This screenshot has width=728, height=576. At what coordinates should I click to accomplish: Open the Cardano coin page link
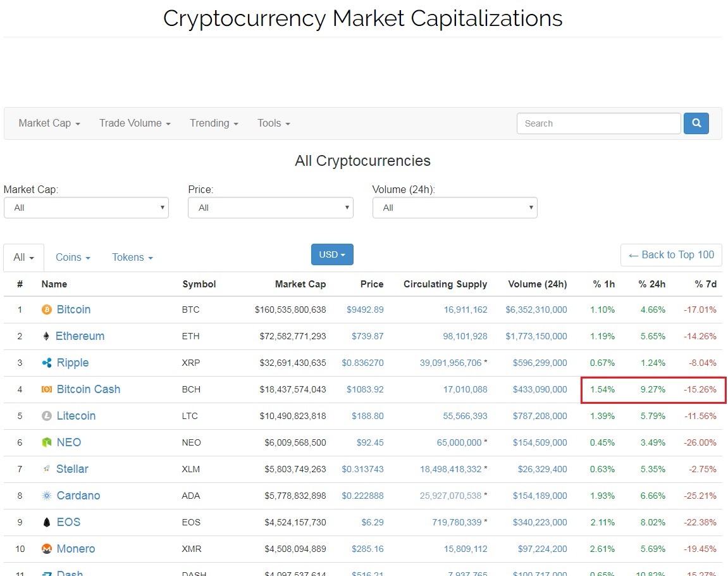pos(78,496)
